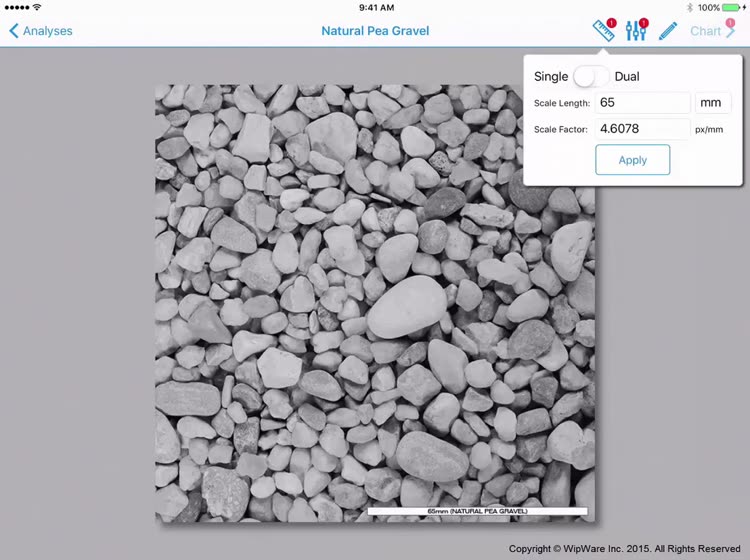Tap the battery icon in status bar

[x=734, y=7]
